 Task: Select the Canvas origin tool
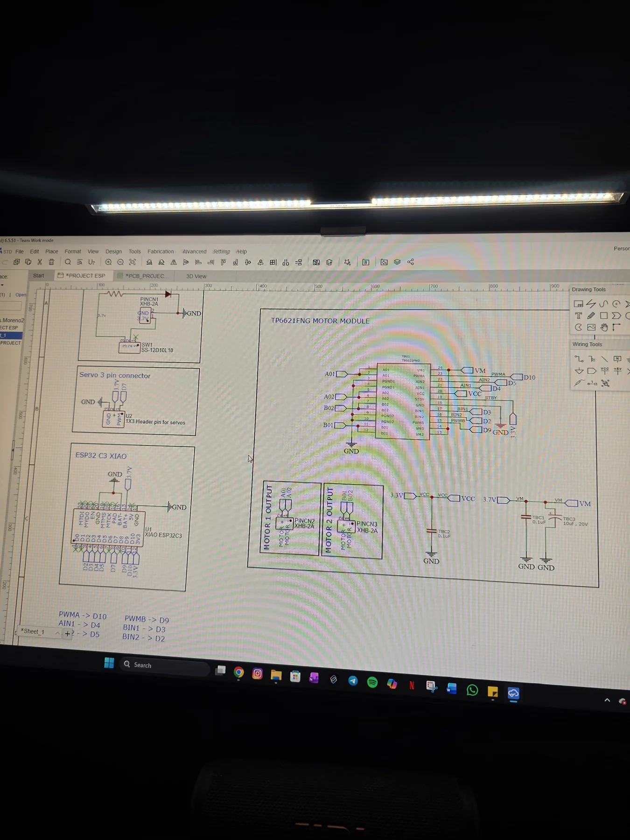pyautogui.click(x=616, y=328)
